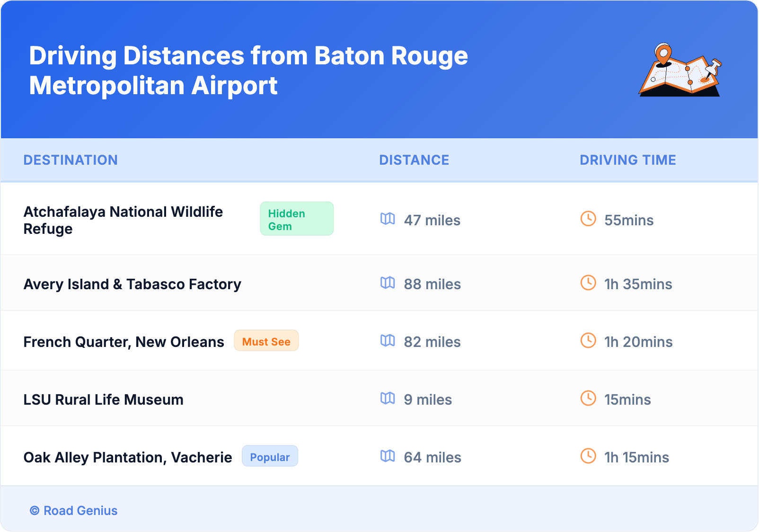Click the Distance column header
The image size is (759, 532).
coord(414,160)
